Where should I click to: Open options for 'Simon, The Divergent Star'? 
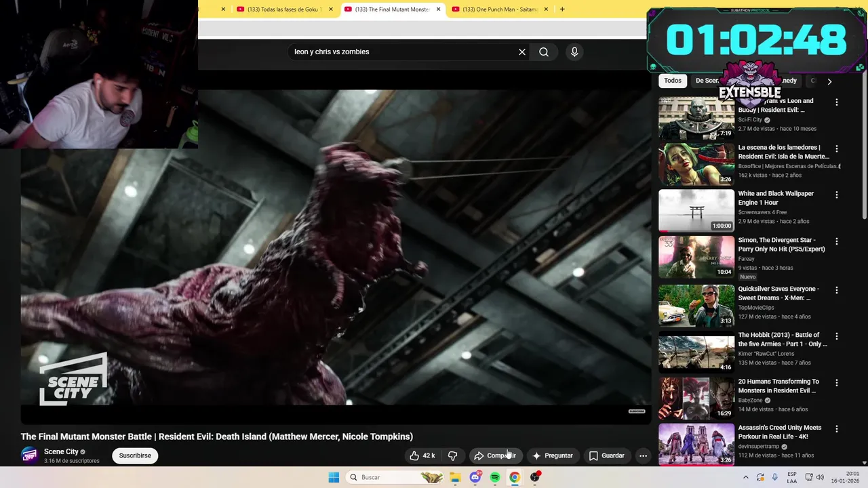coord(836,241)
